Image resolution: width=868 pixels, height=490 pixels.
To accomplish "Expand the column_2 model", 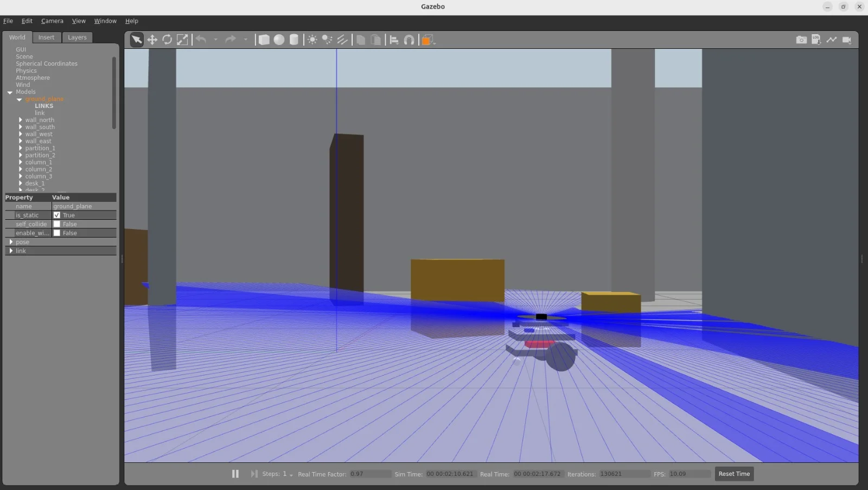I will pyautogui.click(x=21, y=169).
